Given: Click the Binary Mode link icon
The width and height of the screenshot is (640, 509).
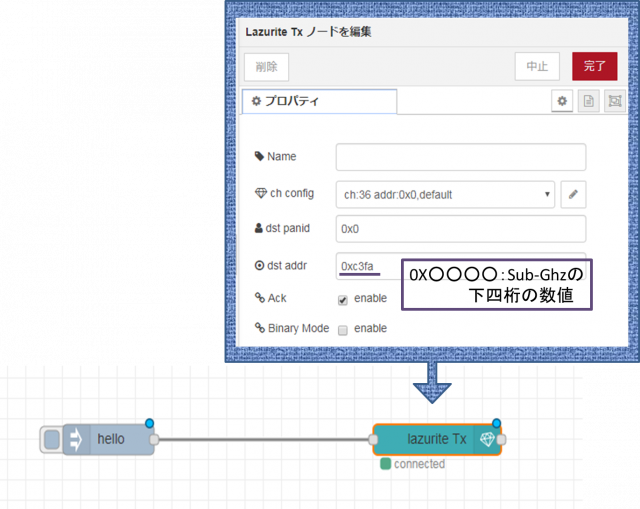Looking at the screenshot, I should pyautogui.click(x=260, y=327).
